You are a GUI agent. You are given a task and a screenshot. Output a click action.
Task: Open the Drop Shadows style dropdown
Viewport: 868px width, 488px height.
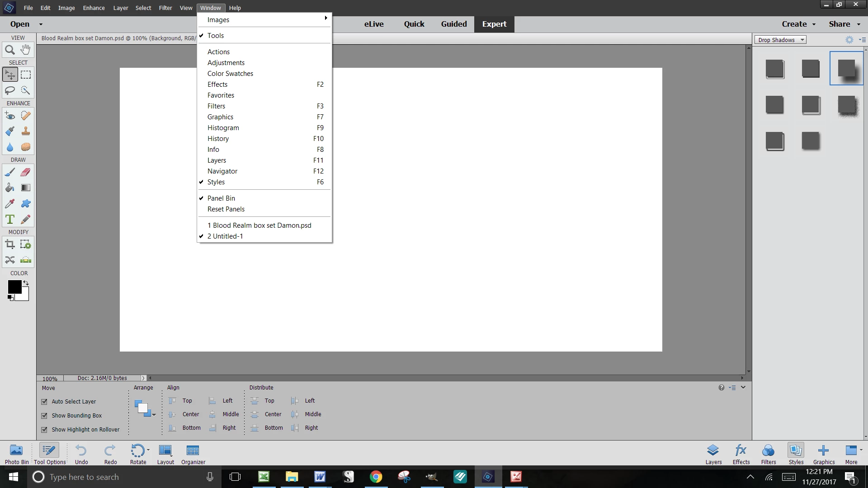click(780, 40)
